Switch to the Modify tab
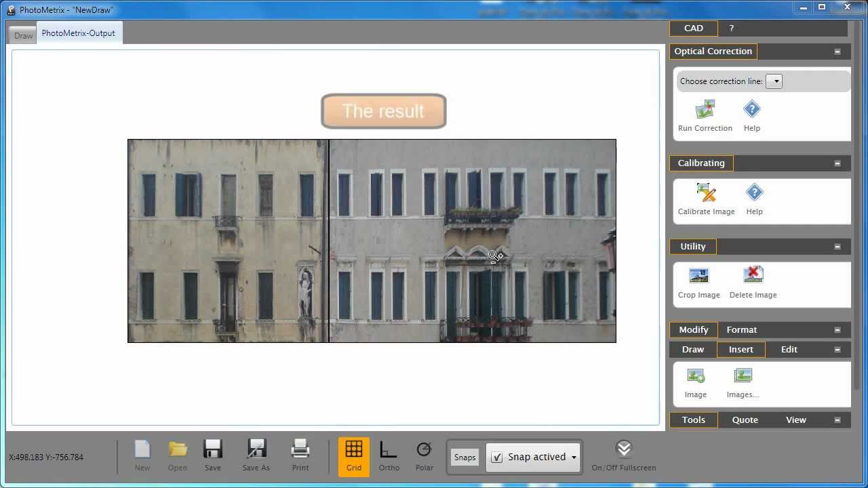The height and width of the screenshot is (488, 868). pyautogui.click(x=693, y=330)
